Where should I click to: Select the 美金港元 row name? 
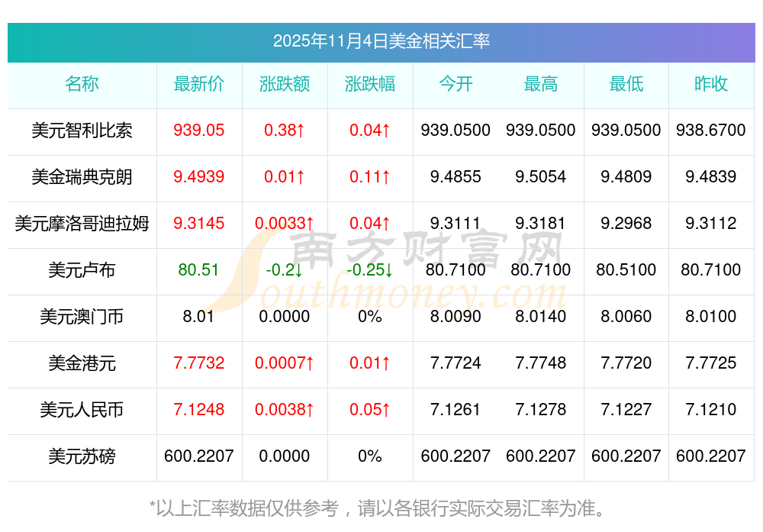[x=82, y=363]
